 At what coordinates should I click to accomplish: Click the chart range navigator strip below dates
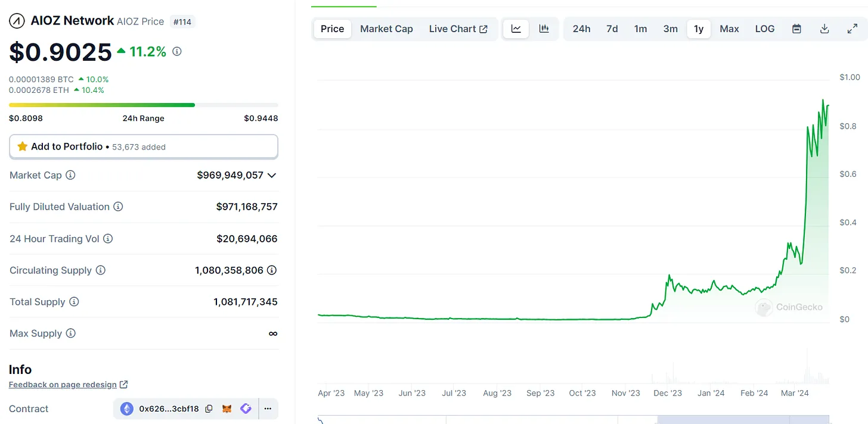(x=573, y=419)
